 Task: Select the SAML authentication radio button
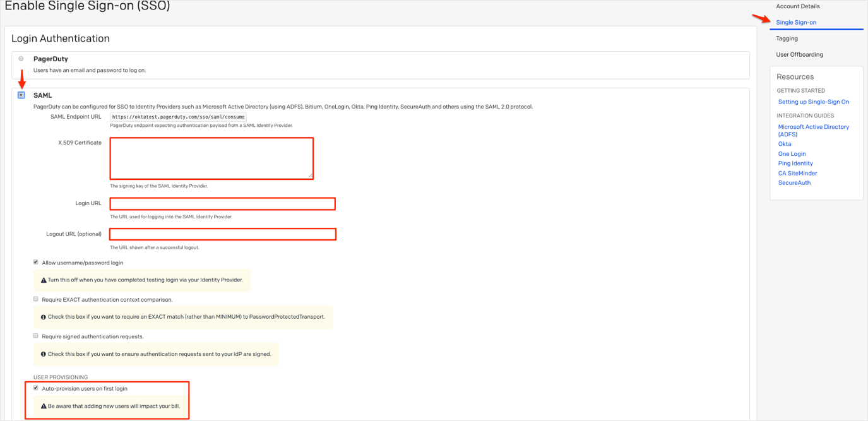[x=21, y=95]
